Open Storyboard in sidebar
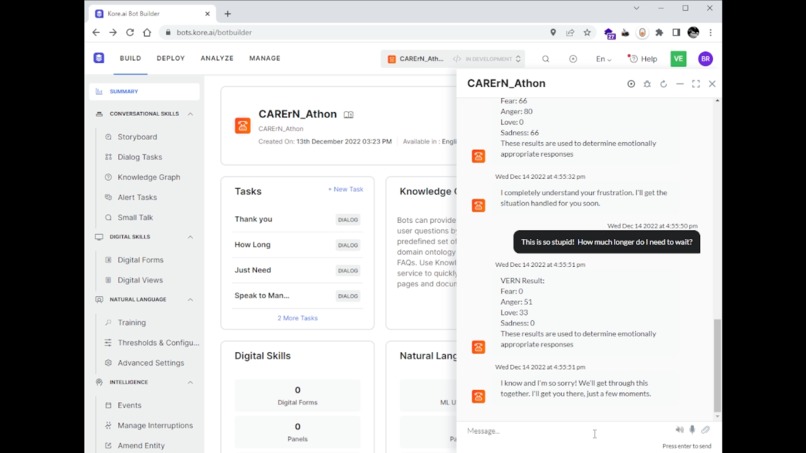Viewport: 806px width, 453px height. point(137,137)
